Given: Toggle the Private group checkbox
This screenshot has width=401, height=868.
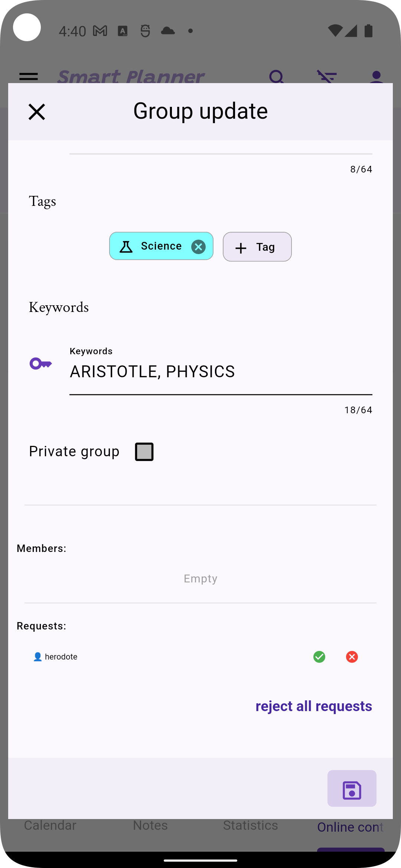Looking at the screenshot, I should tap(144, 452).
